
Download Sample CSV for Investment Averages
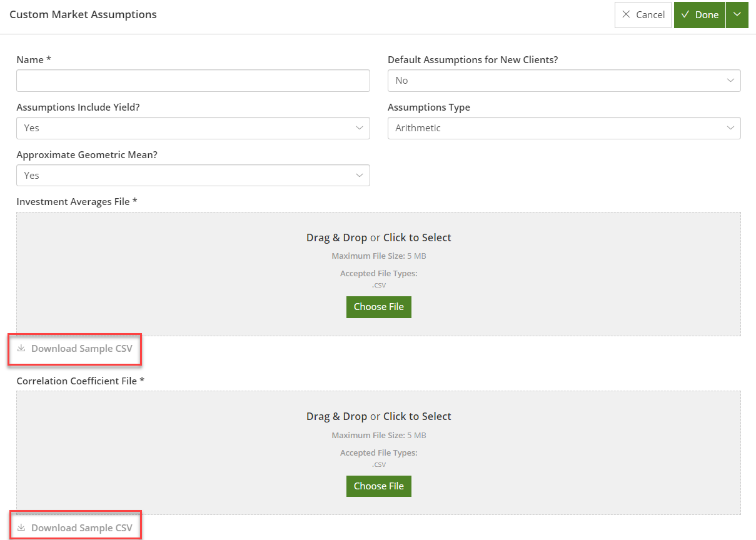point(81,349)
